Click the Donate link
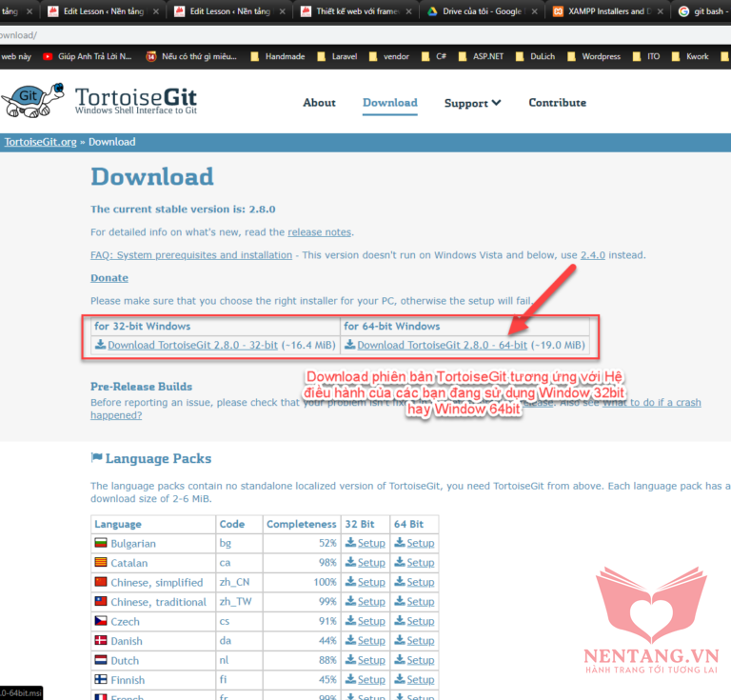 point(109,278)
